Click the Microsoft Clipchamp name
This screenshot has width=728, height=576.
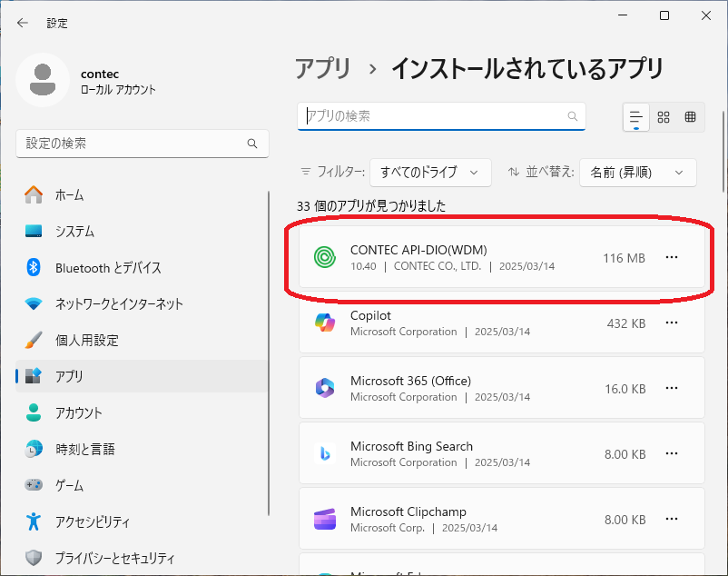[x=408, y=511]
